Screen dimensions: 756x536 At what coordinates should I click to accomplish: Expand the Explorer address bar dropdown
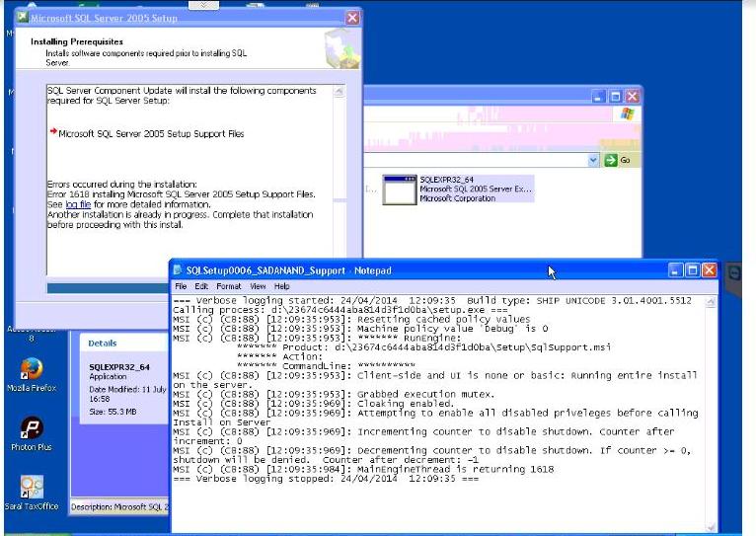pyautogui.click(x=593, y=160)
